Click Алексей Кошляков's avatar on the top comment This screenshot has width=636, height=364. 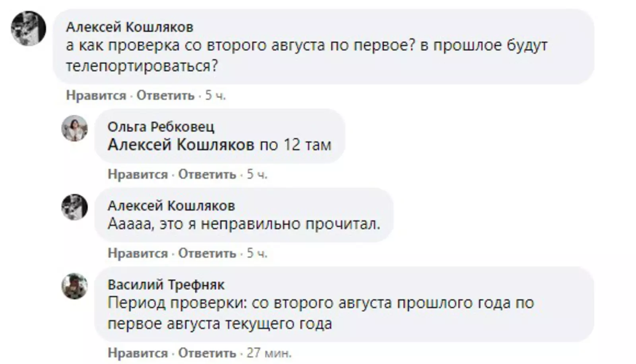coord(28,28)
